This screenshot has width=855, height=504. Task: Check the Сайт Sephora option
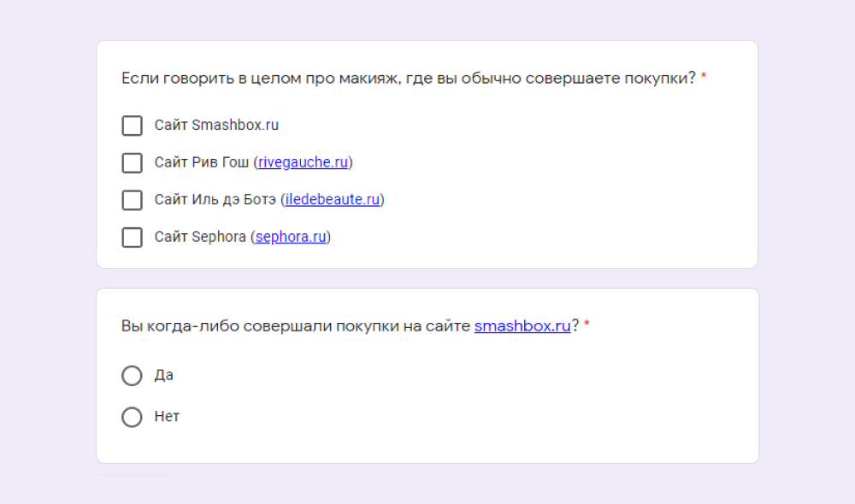point(132,237)
